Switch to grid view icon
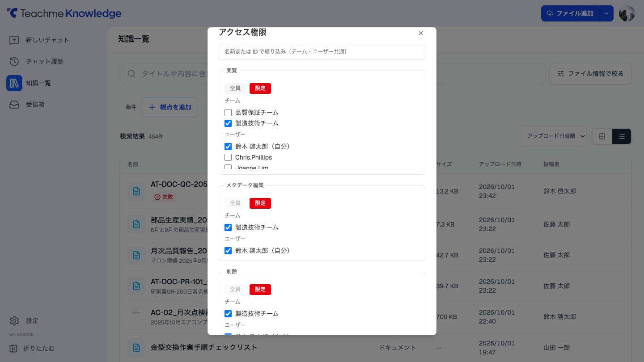This screenshot has width=644, height=362. [x=602, y=136]
